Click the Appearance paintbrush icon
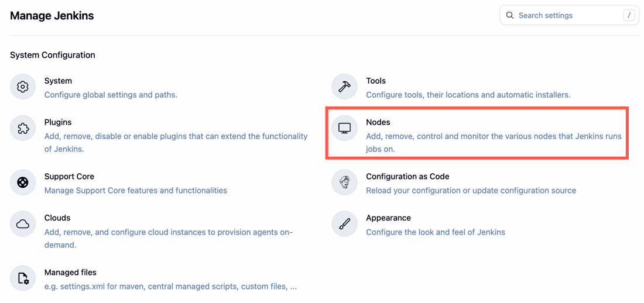The height and width of the screenshot is (303, 644). tap(344, 224)
